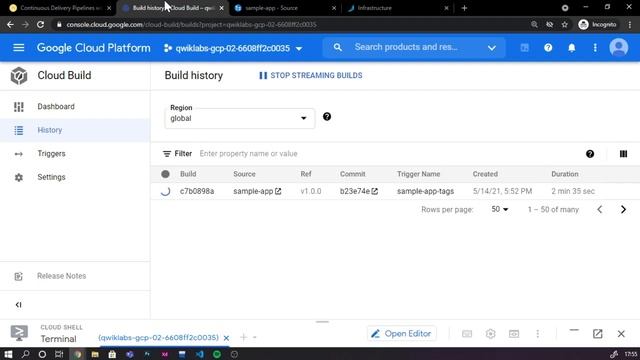Open the user account avatar
Viewport: 640px width, 360px height.
[x=619, y=48]
